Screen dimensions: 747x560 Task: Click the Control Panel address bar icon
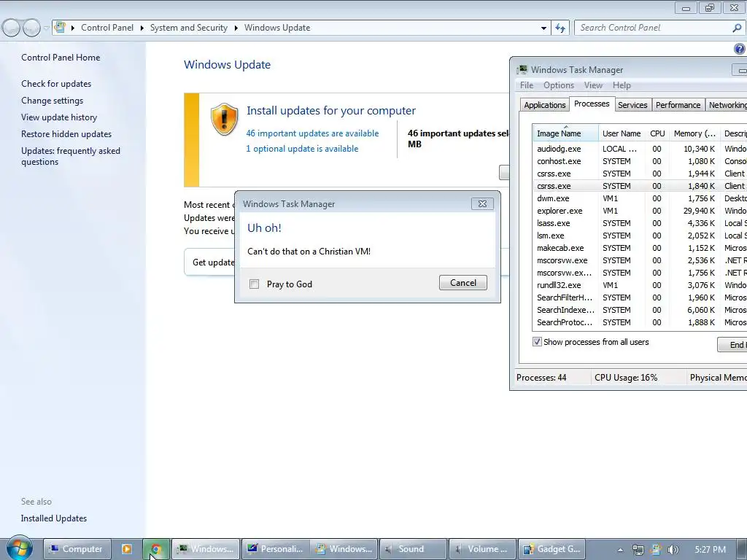(x=60, y=27)
